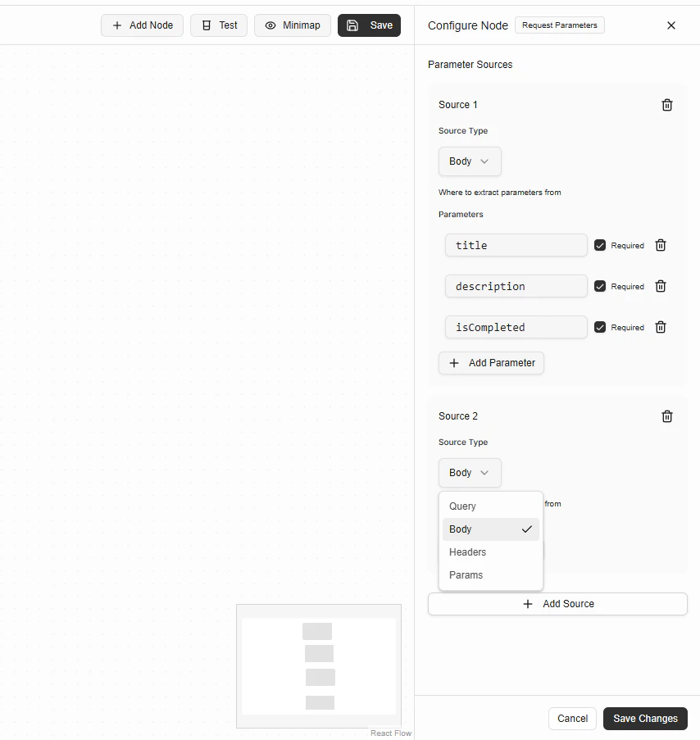The width and height of the screenshot is (700, 740).
Task: Remove the isCompleted parameter via trash icon
Action: [660, 327]
